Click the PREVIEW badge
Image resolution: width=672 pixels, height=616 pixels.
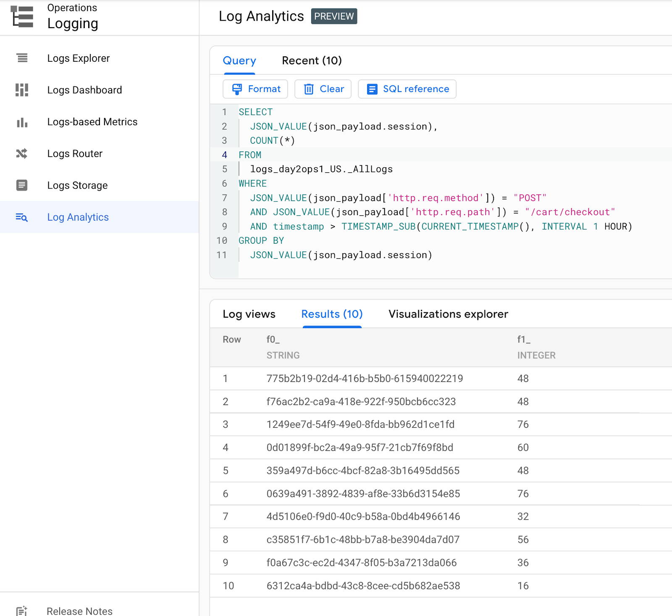tap(334, 16)
